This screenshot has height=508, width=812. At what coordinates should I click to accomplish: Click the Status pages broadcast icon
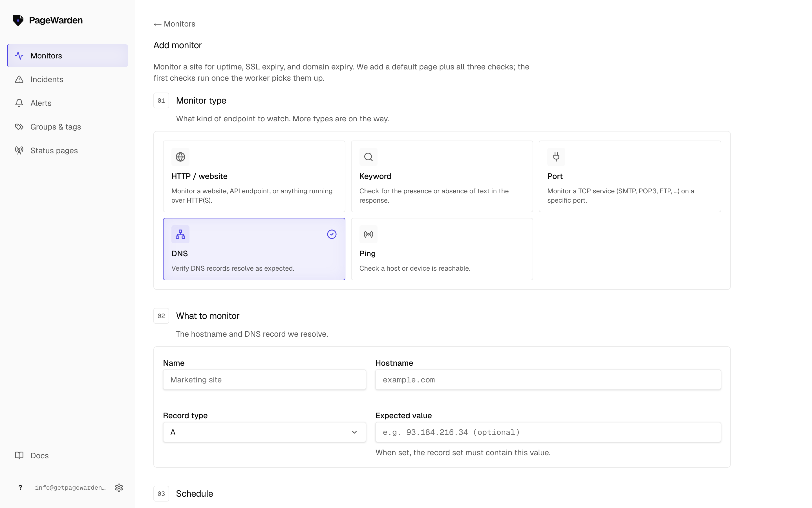[x=19, y=150]
